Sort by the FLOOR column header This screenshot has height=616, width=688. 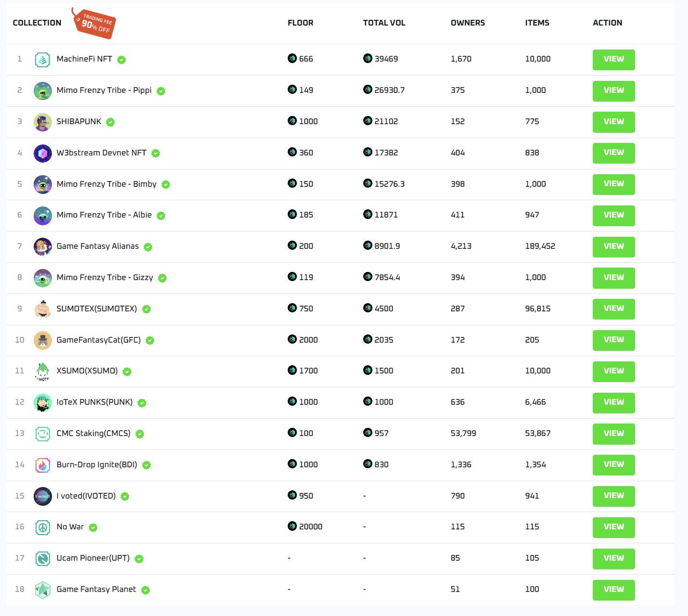coord(300,23)
